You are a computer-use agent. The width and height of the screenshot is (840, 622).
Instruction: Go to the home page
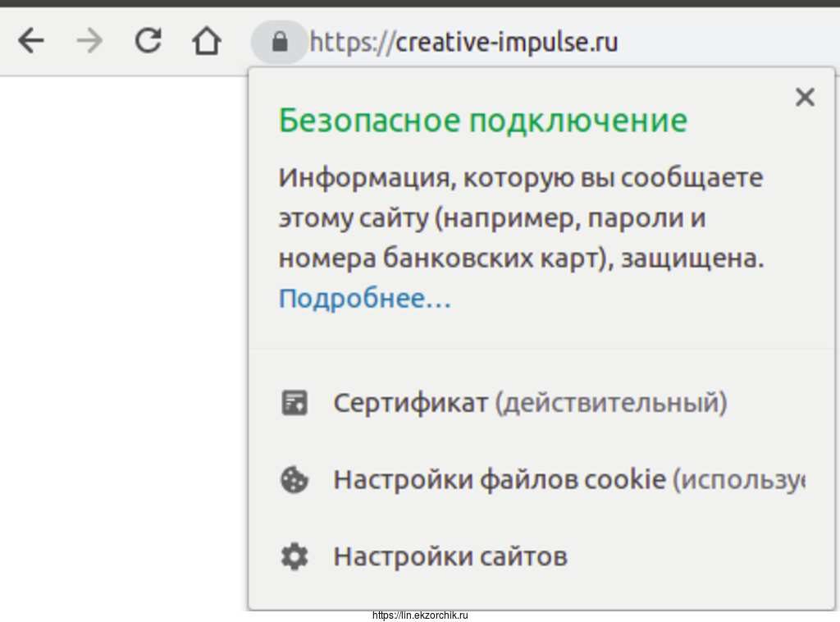coord(206,40)
